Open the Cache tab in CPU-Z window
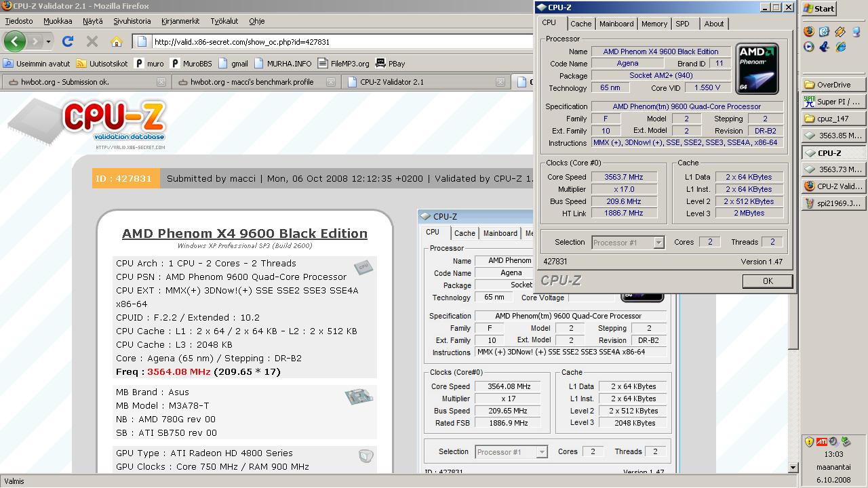868x488 pixels. click(581, 24)
